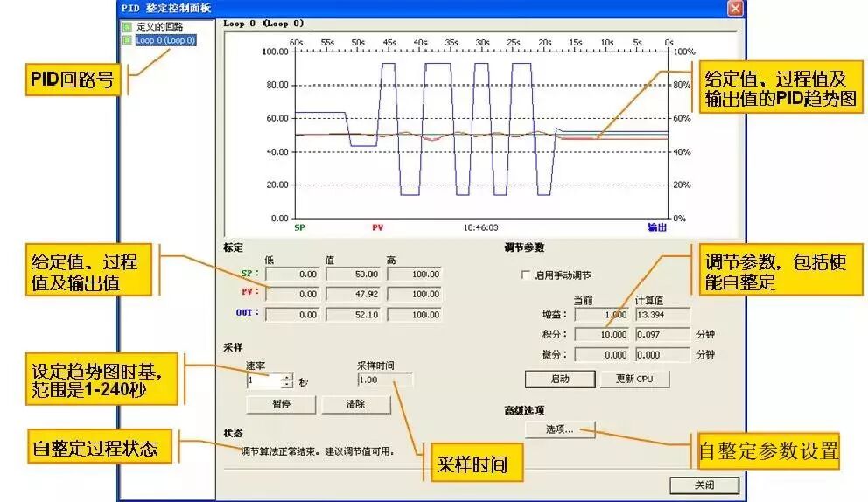
Task: Click the PV low limit field
Action: (292, 295)
